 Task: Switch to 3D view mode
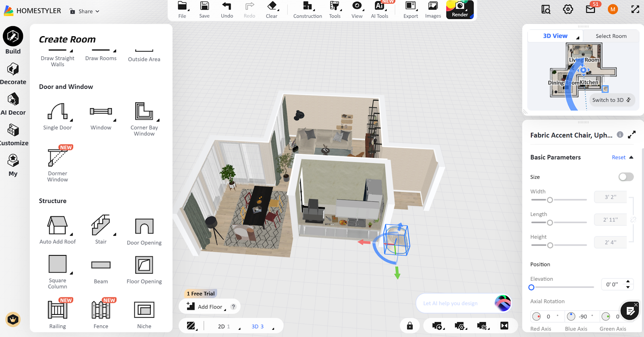[258, 327]
